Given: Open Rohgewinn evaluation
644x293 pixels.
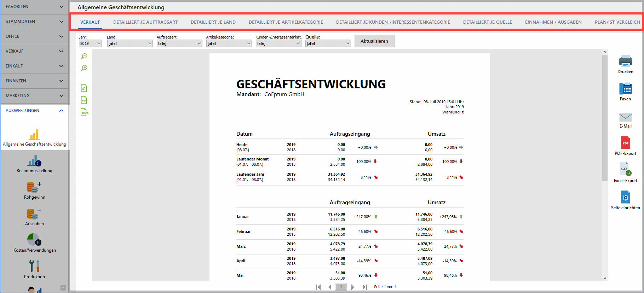Looking at the screenshot, I should pyautogui.click(x=34, y=191).
